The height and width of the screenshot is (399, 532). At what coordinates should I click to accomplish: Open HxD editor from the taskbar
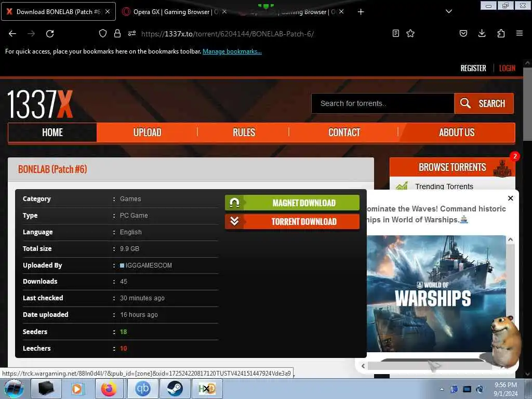click(x=207, y=389)
